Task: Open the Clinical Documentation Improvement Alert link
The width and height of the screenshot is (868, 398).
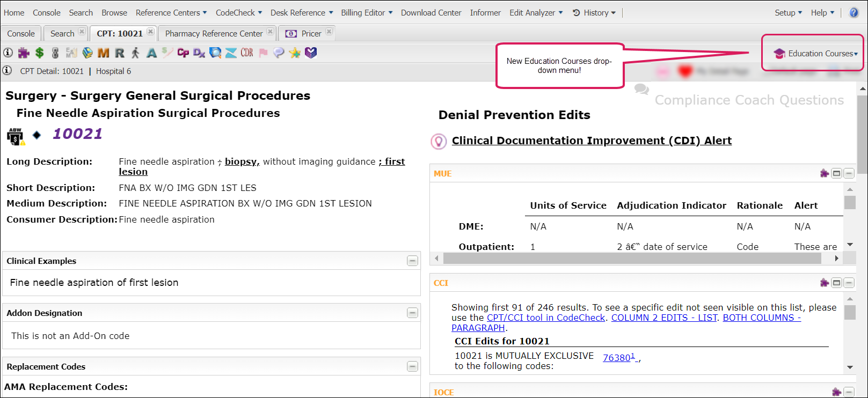Action: pyautogui.click(x=592, y=141)
